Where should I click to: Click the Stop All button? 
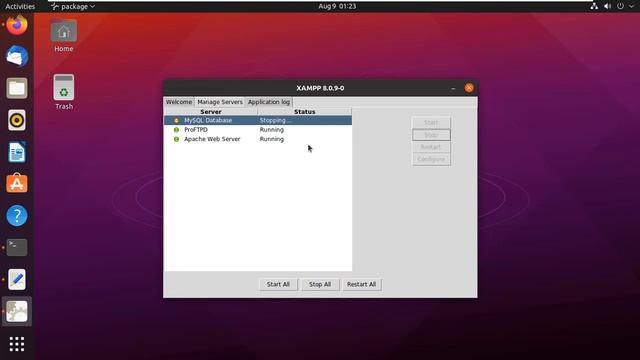tap(320, 284)
